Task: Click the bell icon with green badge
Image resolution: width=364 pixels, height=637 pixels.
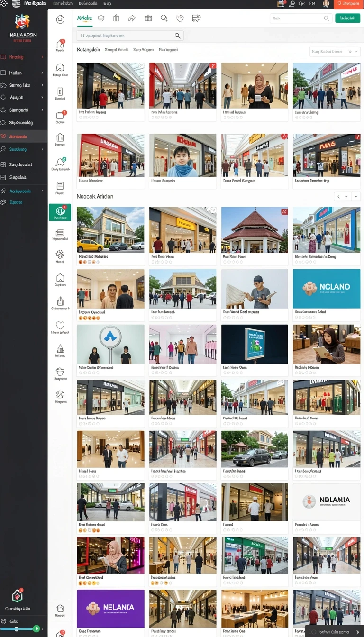Action: point(60,162)
